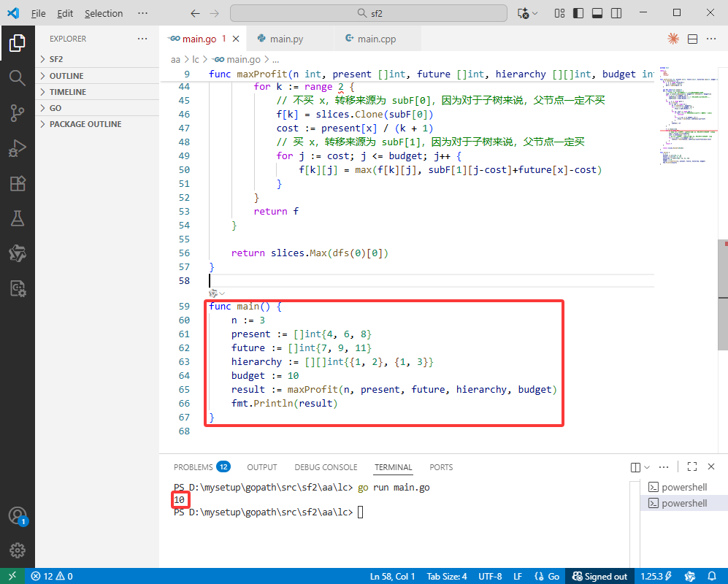The image size is (728, 584).
Task: Toggle Secondary Side Bar visibility
Action: point(616,13)
